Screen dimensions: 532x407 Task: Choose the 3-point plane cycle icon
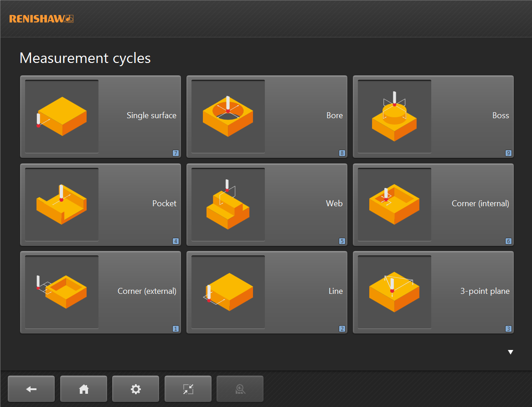coord(394,292)
